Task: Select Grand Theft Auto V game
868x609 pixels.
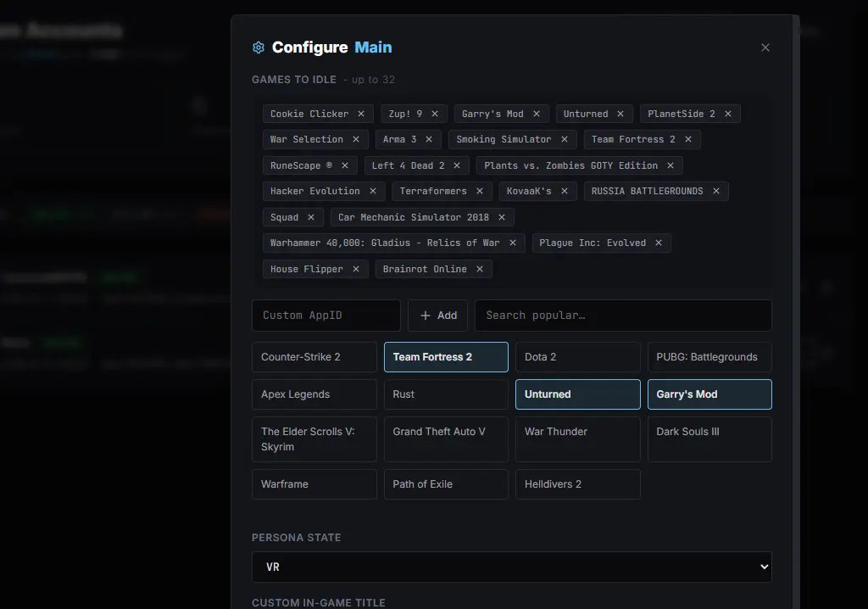Action: [x=446, y=439]
